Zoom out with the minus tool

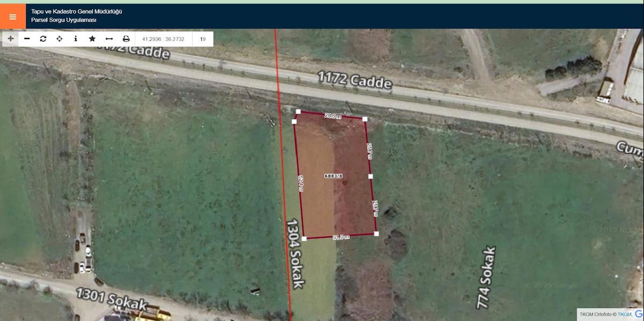[x=27, y=39]
